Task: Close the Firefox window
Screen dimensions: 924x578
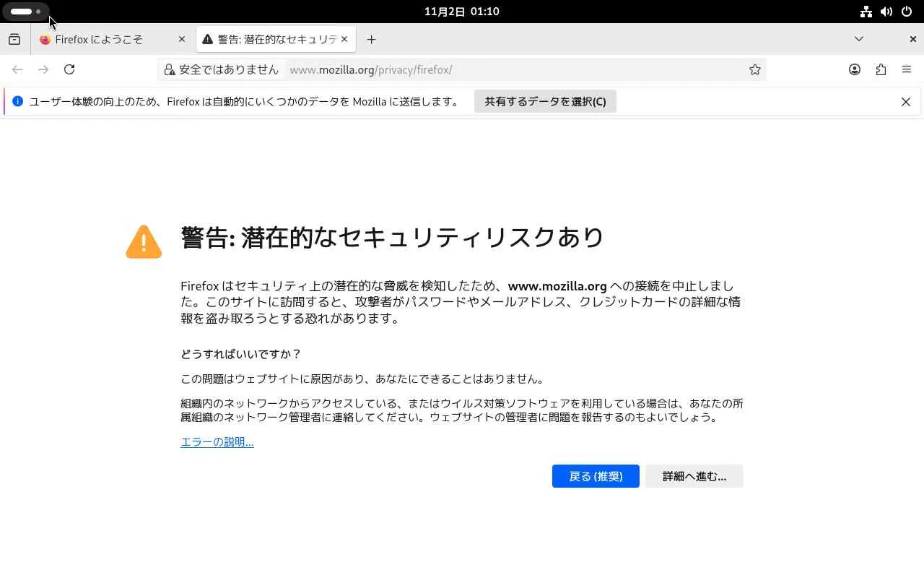Action: point(912,39)
